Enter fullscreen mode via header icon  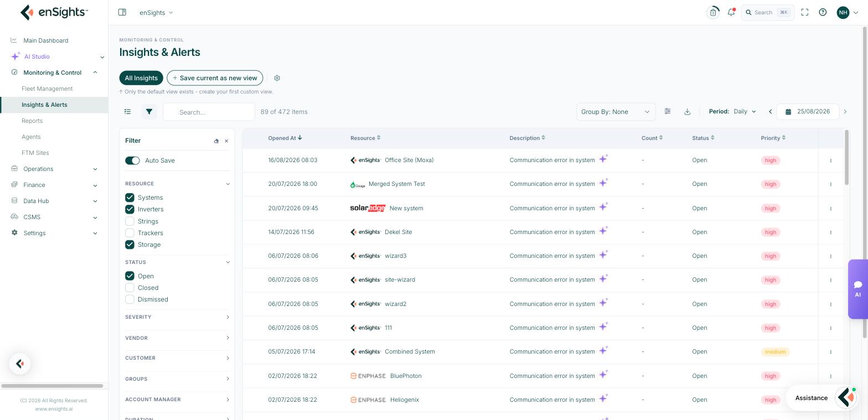tap(805, 12)
